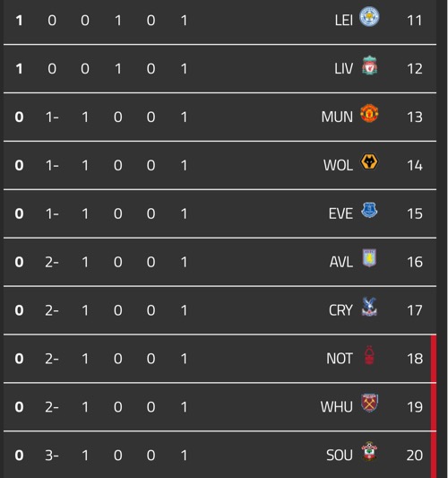Click the Crystal Palace club crest

[x=369, y=307]
